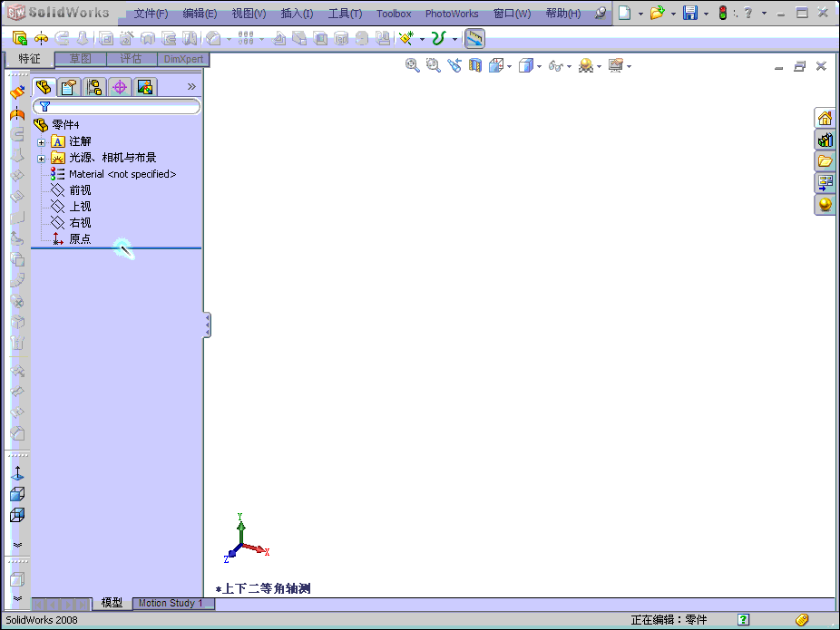This screenshot has width=840, height=630.
Task: Open the 插入(I) menu
Action: coord(297,14)
